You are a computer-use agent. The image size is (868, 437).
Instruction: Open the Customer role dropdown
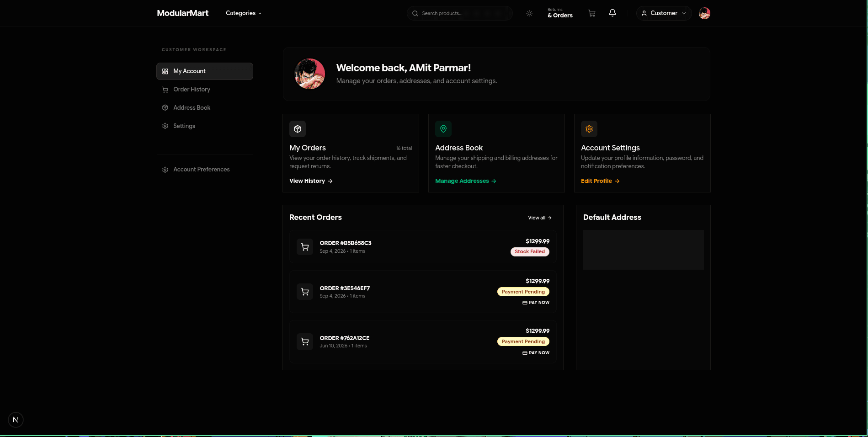[x=664, y=13]
